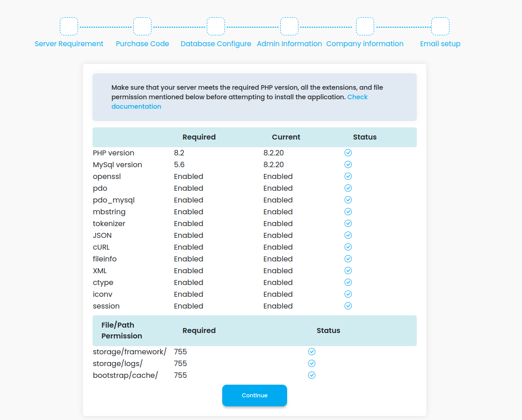Image resolution: width=522 pixels, height=420 pixels.
Task: Click the 'XML' extension name
Action: 100,270
